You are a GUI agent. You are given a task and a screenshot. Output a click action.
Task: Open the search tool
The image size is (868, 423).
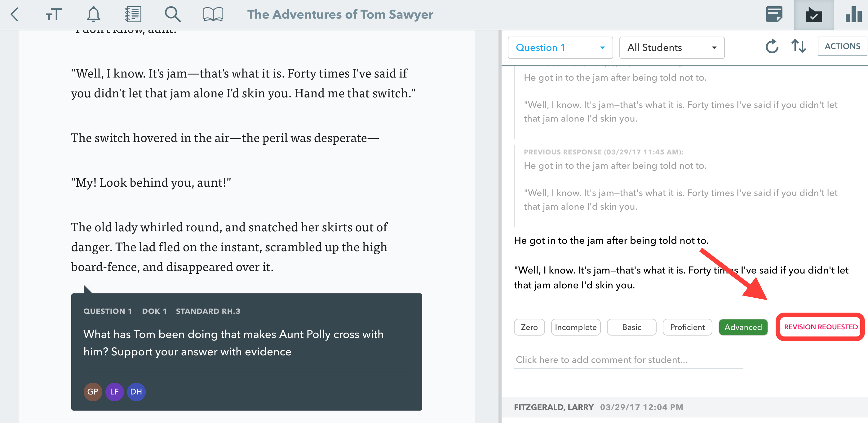[173, 15]
